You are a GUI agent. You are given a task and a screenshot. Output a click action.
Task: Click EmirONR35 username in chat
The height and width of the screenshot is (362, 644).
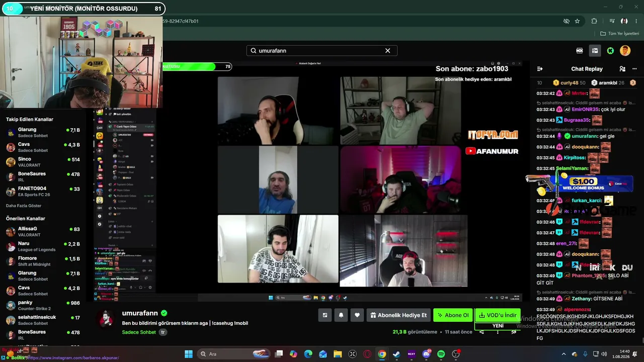coord(586,110)
